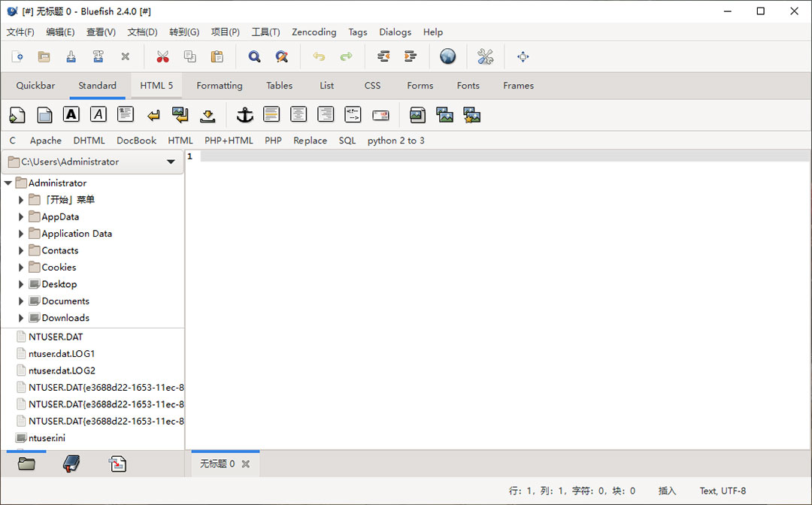Click the Cut scissors icon
Screen dimensions: 812x505
coord(162,57)
